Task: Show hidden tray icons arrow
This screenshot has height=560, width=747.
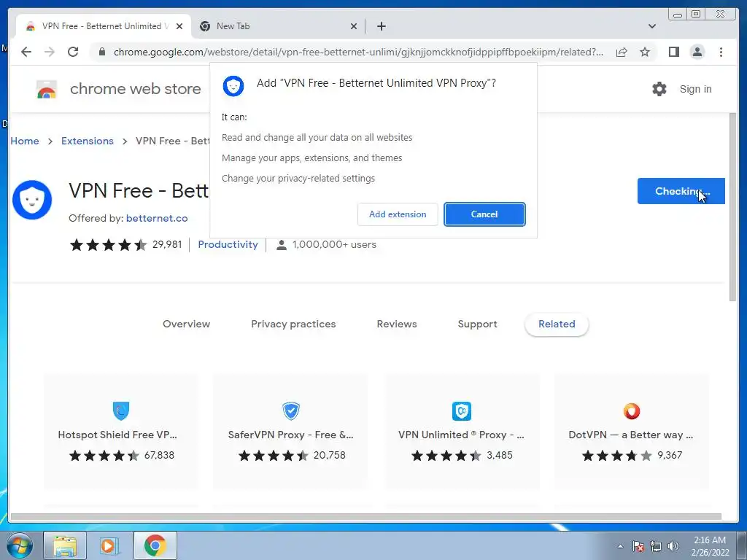Action: pos(620,546)
